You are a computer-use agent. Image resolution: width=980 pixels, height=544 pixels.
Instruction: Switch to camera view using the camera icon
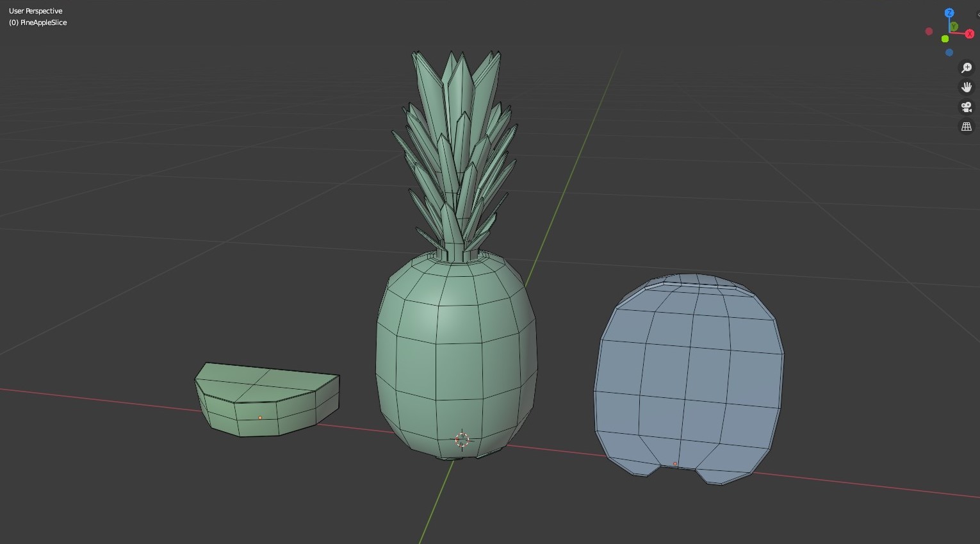[967, 107]
